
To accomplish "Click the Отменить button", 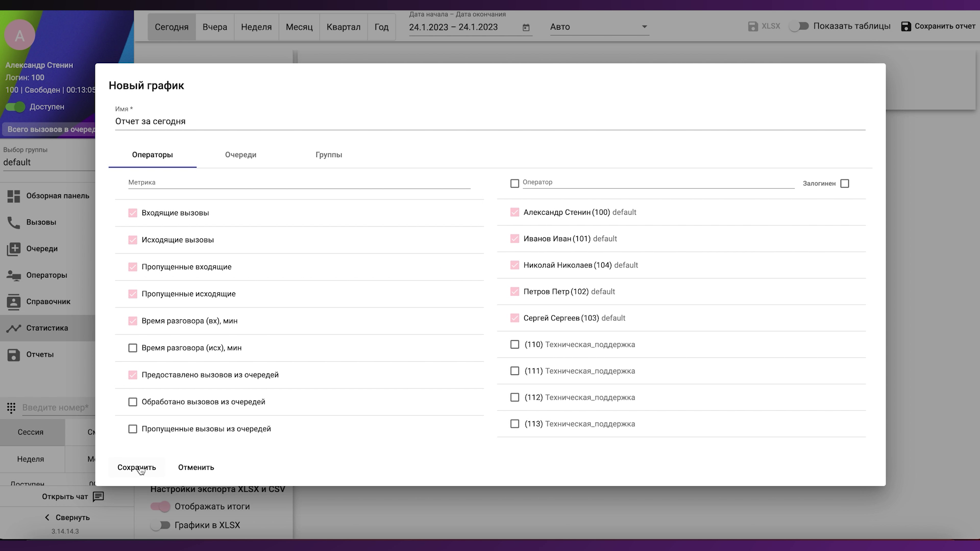I will [196, 467].
